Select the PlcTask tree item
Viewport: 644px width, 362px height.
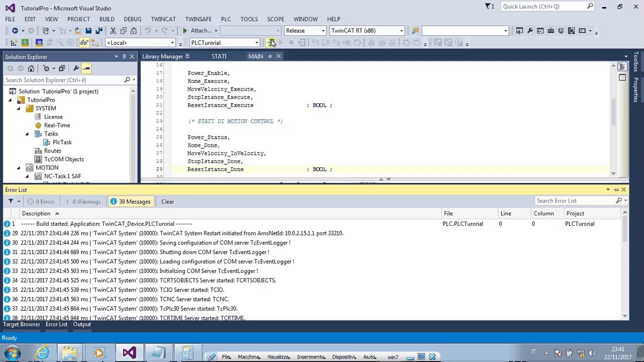62,142
